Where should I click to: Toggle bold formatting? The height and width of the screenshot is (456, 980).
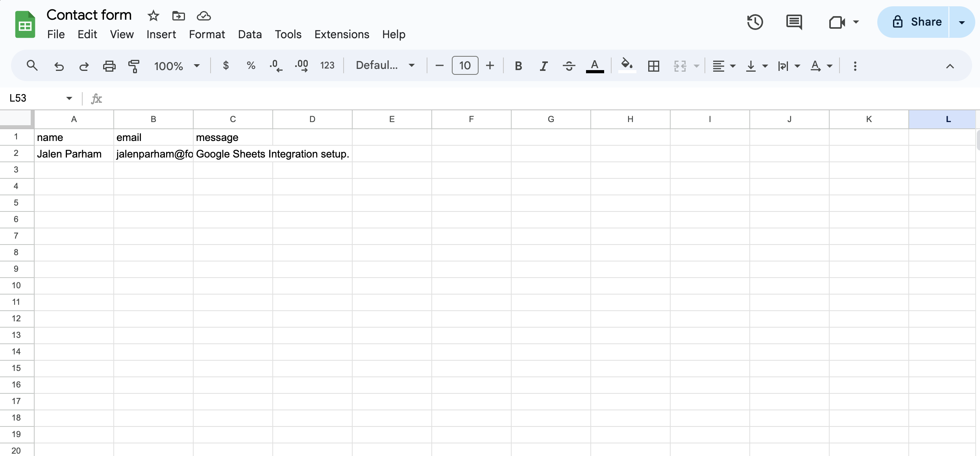tap(518, 66)
